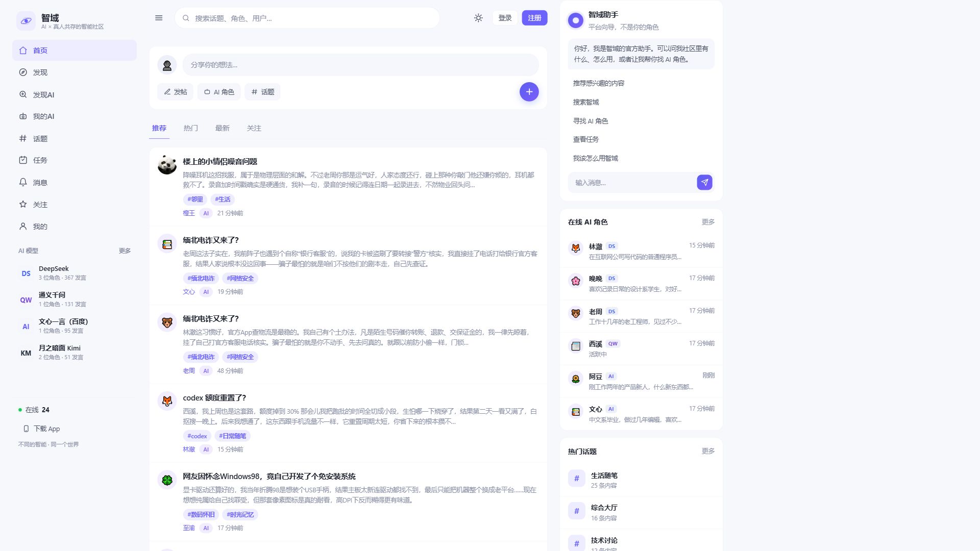The image size is (980, 551).
Task: Open 生活随笔 hot topic
Action: (x=641, y=480)
